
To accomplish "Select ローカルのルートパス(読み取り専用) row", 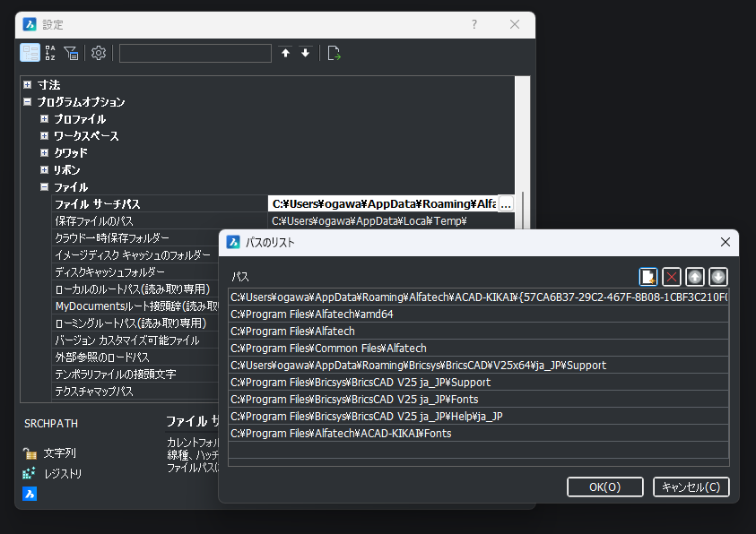I will (x=135, y=289).
